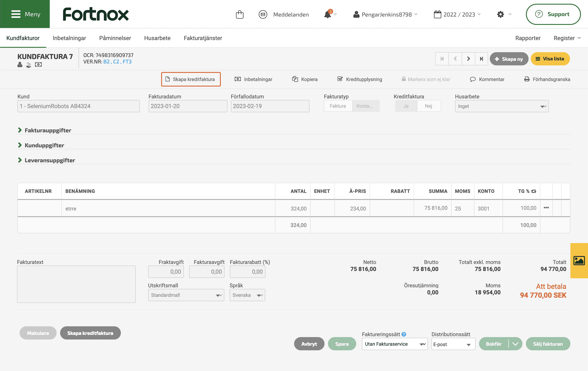Open Meddelanden envelope icon
The height and width of the screenshot is (371, 588).
pyautogui.click(x=263, y=14)
